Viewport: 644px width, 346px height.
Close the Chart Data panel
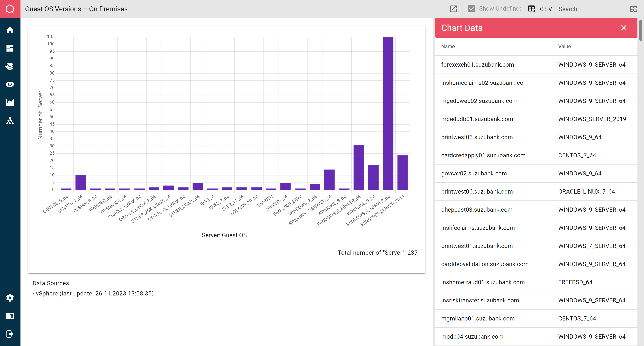(624, 28)
